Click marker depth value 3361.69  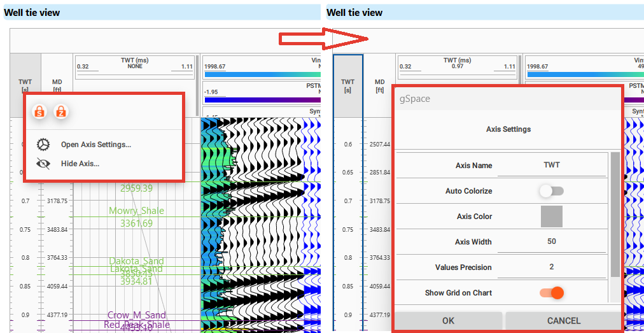(x=136, y=223)
